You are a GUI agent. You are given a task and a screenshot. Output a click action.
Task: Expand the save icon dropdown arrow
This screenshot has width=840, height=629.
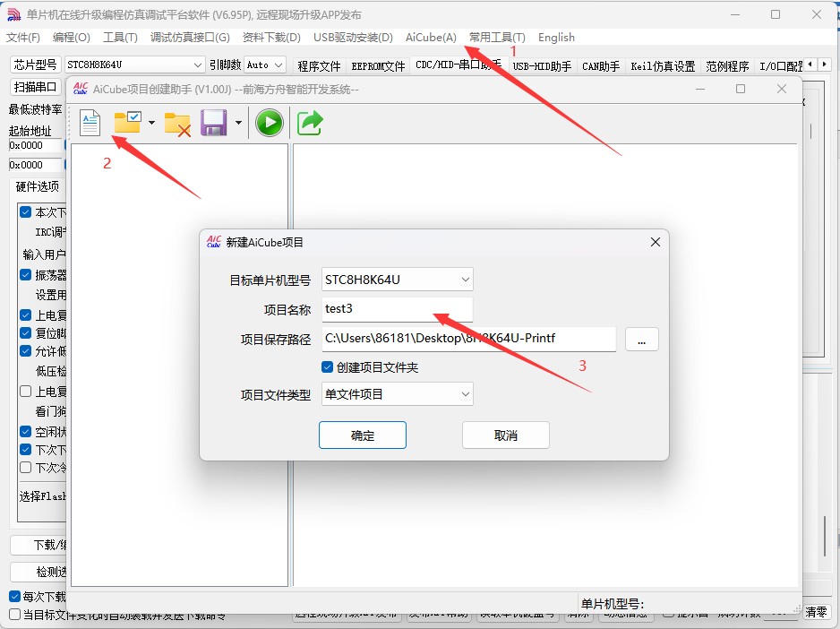tap(238, 123)
